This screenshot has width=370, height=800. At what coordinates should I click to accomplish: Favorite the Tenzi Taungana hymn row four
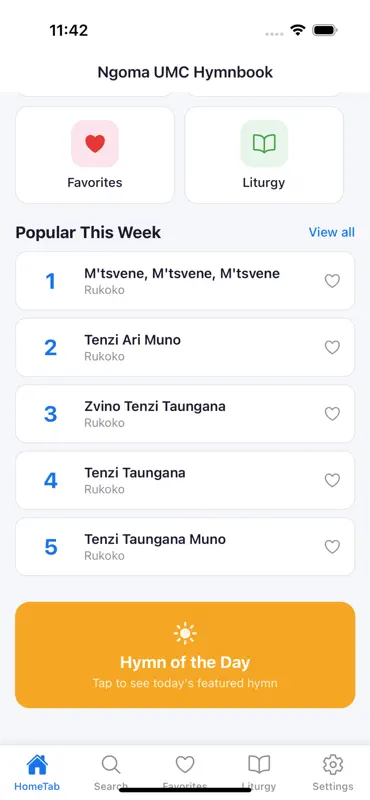pos(332,480)
